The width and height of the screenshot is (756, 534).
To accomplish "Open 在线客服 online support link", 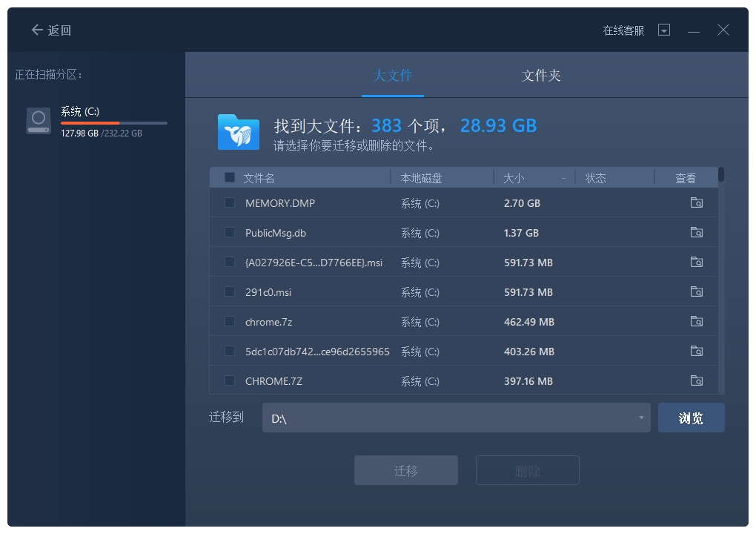I will click(623, 30).
